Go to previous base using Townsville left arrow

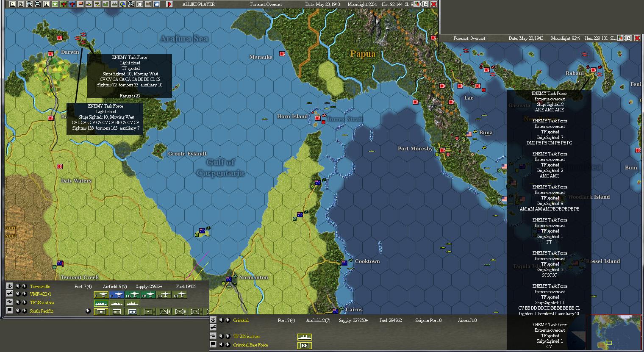(18, 286)
